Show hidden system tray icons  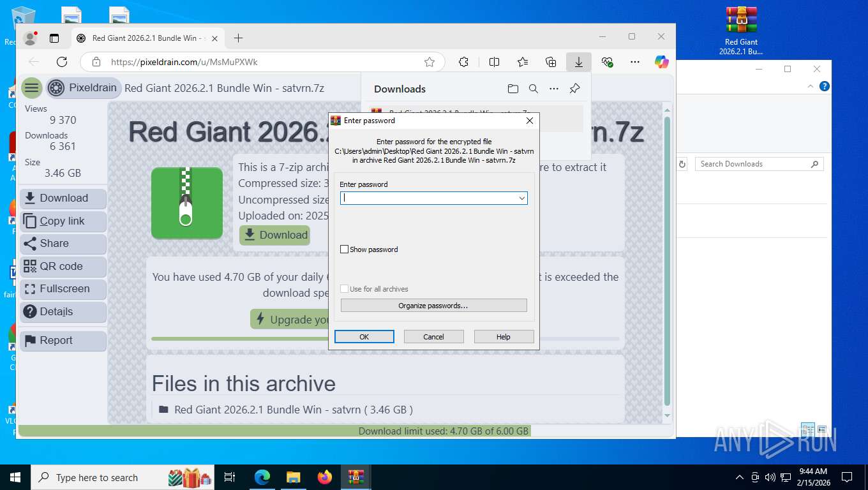(740, 477)
